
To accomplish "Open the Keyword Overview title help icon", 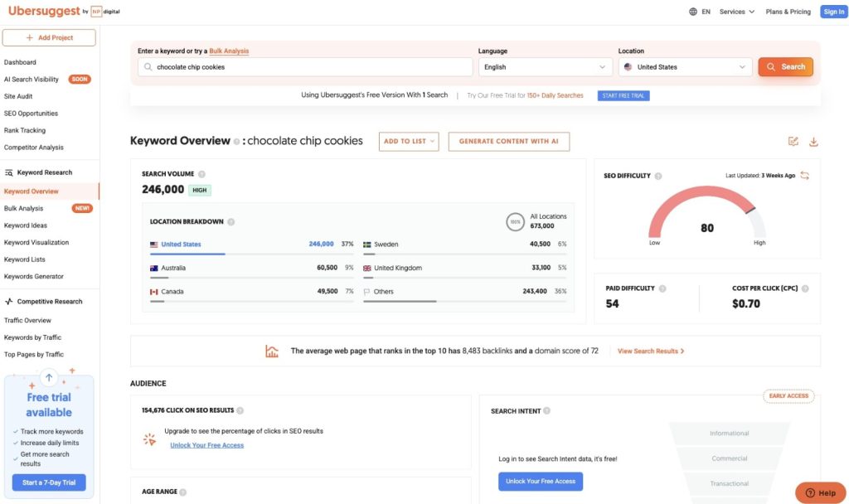I will (236, 141).
